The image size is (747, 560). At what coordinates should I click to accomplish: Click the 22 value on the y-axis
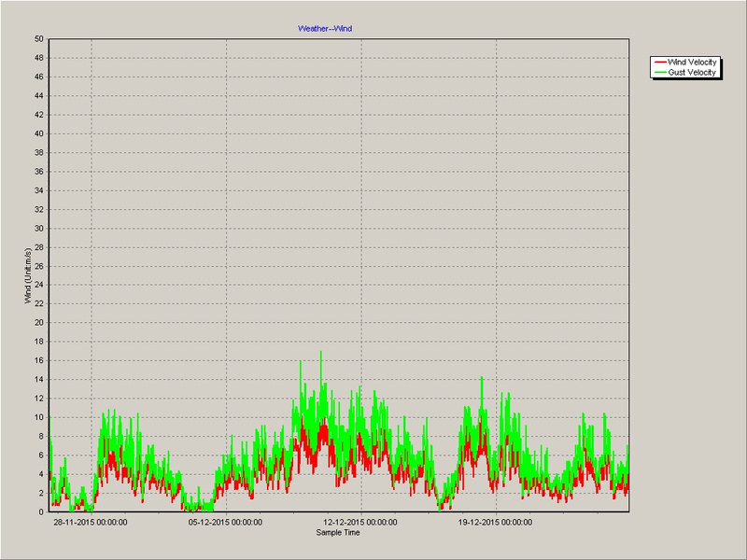point(38,304)
